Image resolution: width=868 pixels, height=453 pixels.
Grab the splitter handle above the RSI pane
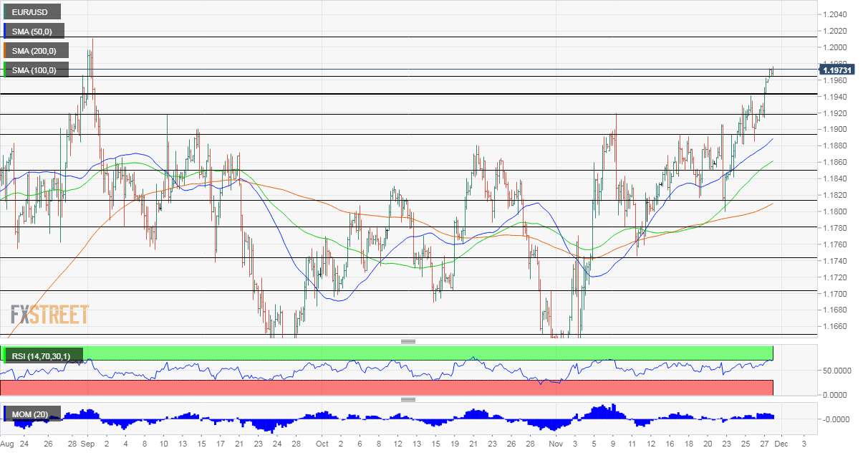coord(408,341)
